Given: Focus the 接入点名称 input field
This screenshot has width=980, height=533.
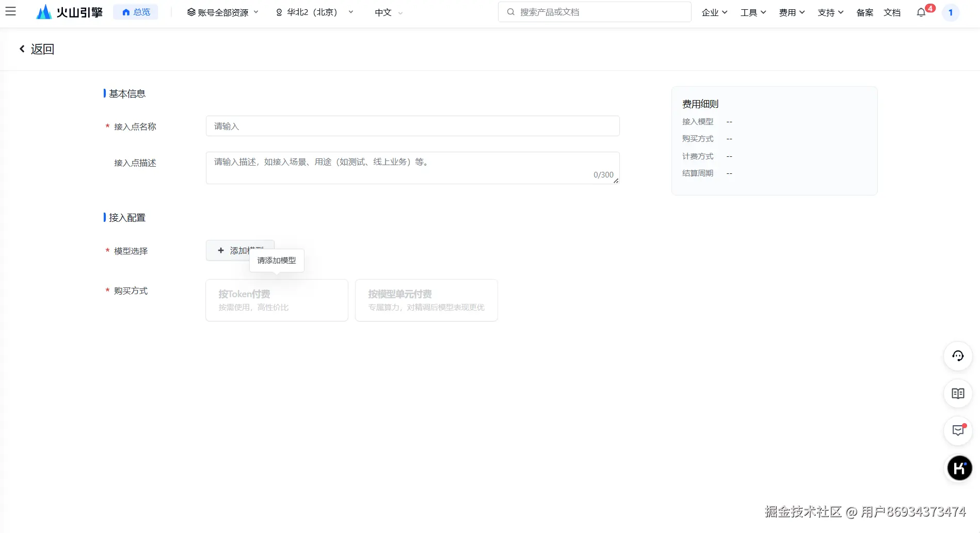Looking at the screenshot, I should [412, 126].
